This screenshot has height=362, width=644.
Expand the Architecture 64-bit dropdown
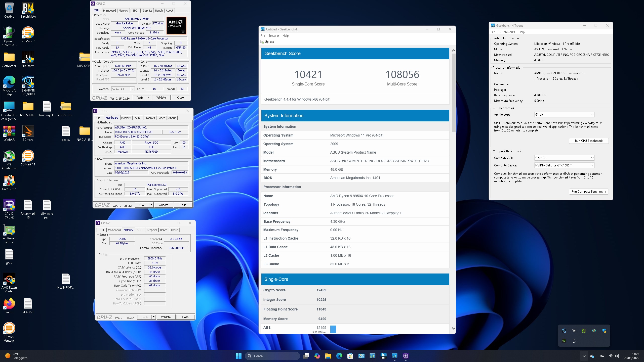(x=564, y=115)
